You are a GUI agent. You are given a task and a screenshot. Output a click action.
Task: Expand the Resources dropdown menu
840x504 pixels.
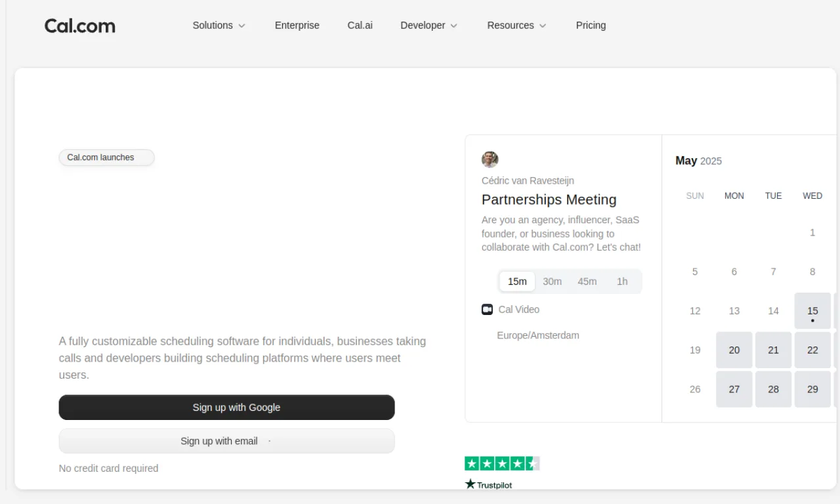click(x=516, y=25)
